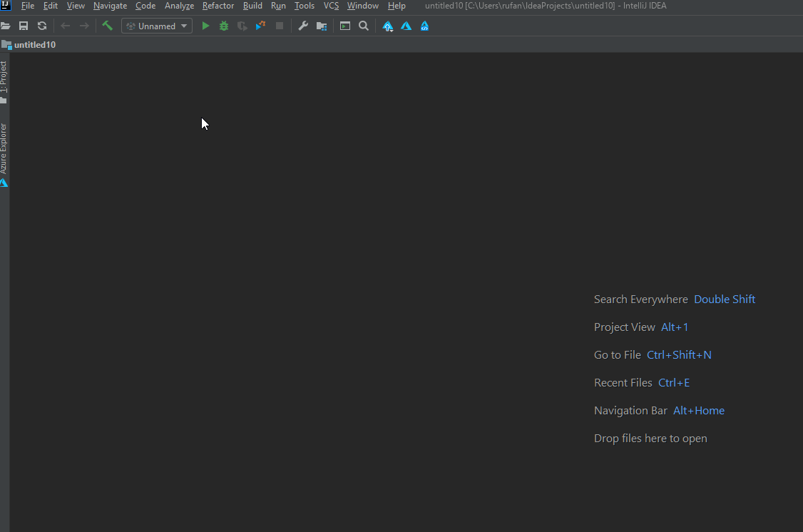Open Settings via the wrench icon
Image resolution: width=803 pixels, height=532 pixels.
303,26
